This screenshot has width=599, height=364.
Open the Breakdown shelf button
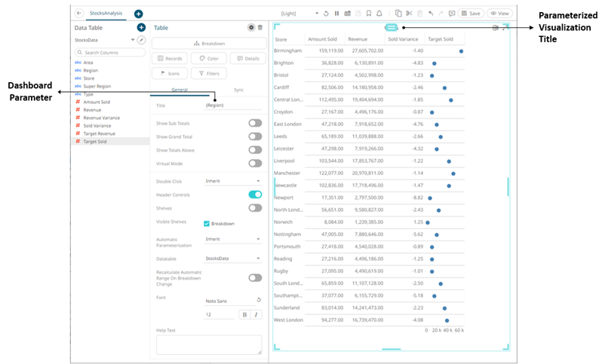[207, 43]
